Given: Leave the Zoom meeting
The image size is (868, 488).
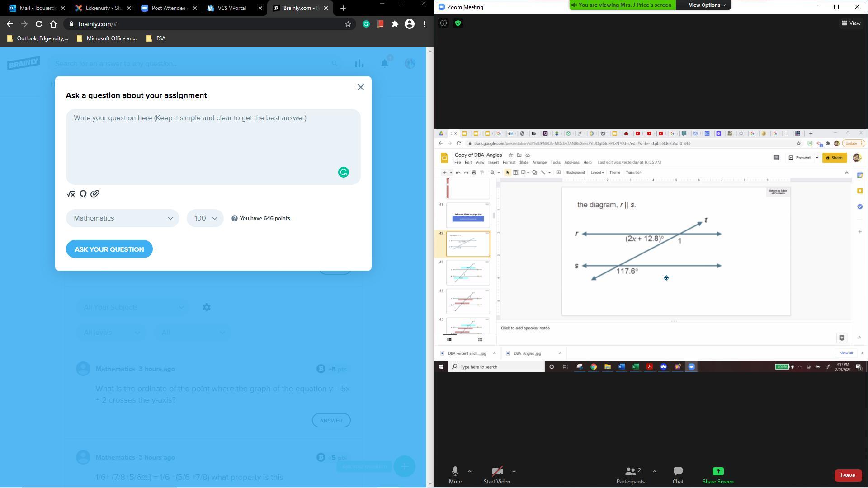Looking at the screenshot, I should (x=848, y=475).
